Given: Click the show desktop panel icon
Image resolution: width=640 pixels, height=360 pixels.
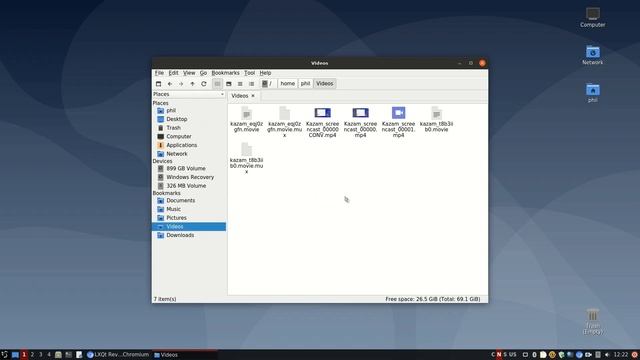Looking at the screenshot, I should (15, 355).
